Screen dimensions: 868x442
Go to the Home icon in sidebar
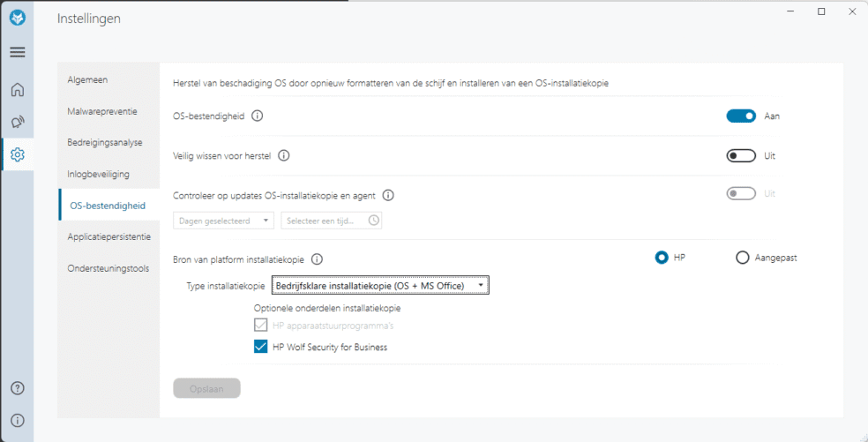coord(17,89)
